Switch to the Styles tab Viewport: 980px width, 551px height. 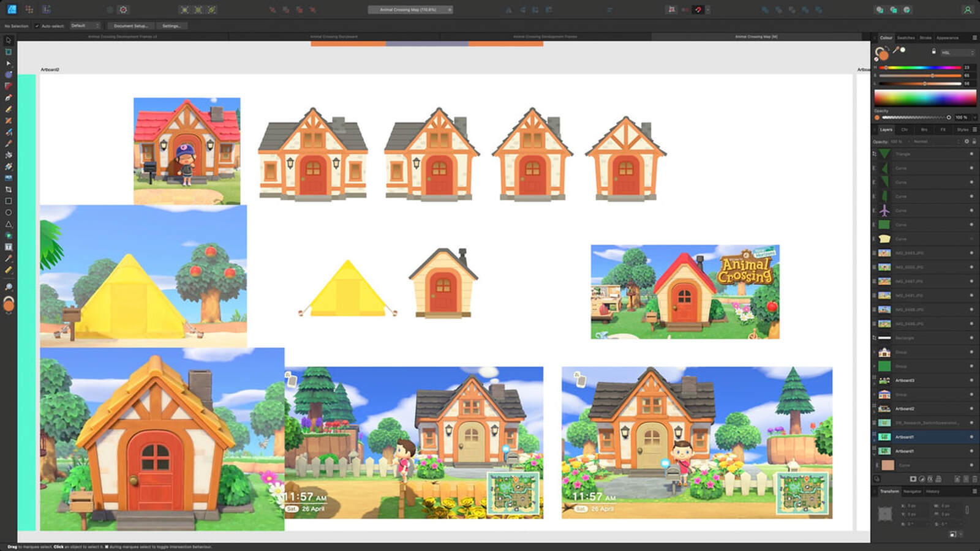coord(963,129)
